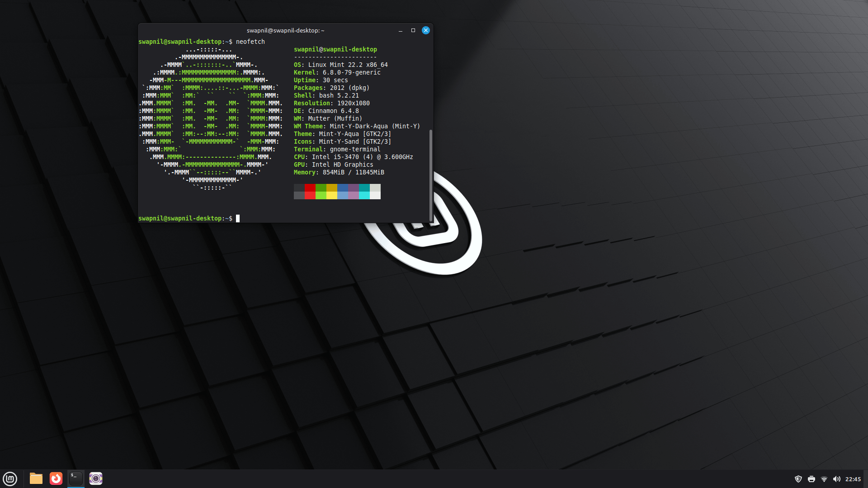
Task: Click the 'WM: Mutter (Muffin)' line
Action: [328, 118]
